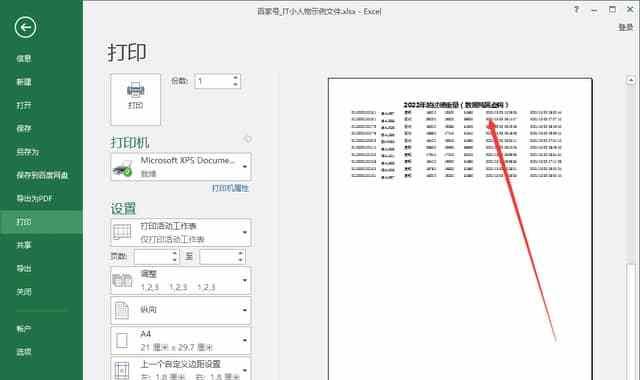Select 保存到百度网盘 in the left sidebar
This screenshot has height=380, width=640.
click(42, 175)
